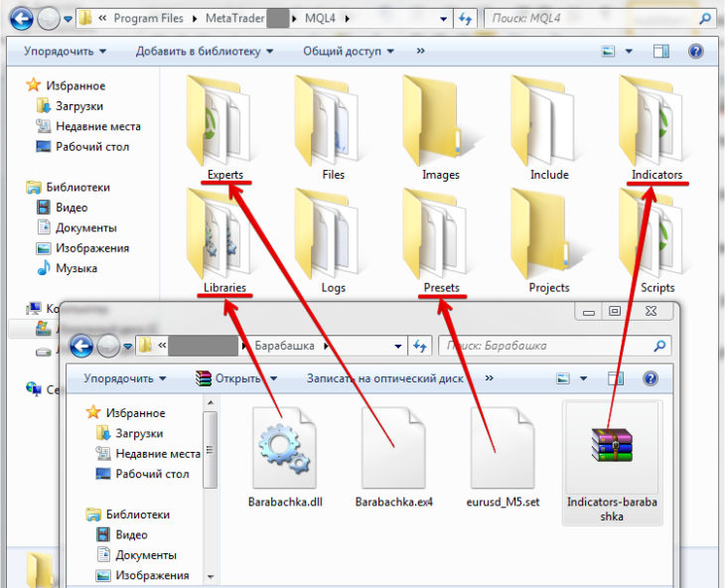Viewport: 725px width, 588px height.
Task: Select the Barabachka.dll file
Action: point(285,458)
